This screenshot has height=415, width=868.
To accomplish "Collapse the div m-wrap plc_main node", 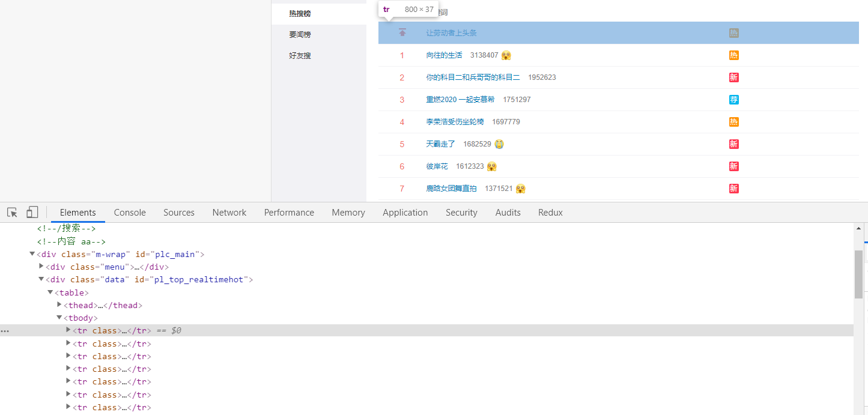I will pos(32,254).
